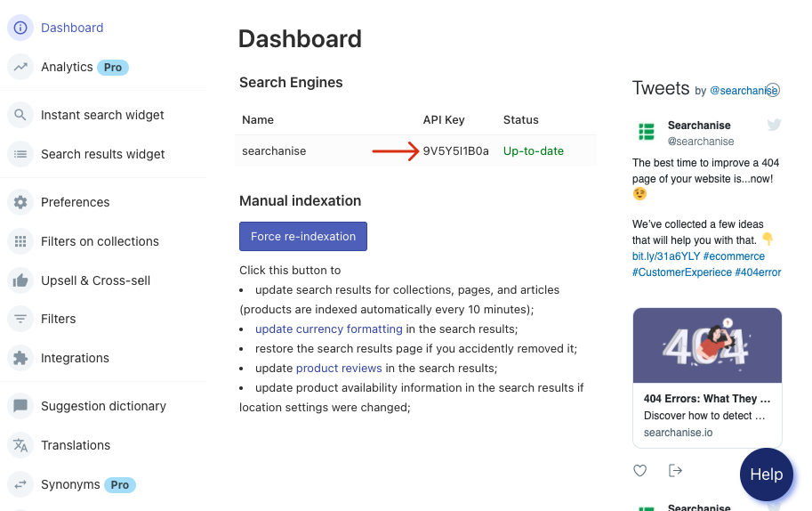812x511 pixels.
Task: Like the tweet with the heart icon
Action: pyautogui.click(x=640, y=471)
